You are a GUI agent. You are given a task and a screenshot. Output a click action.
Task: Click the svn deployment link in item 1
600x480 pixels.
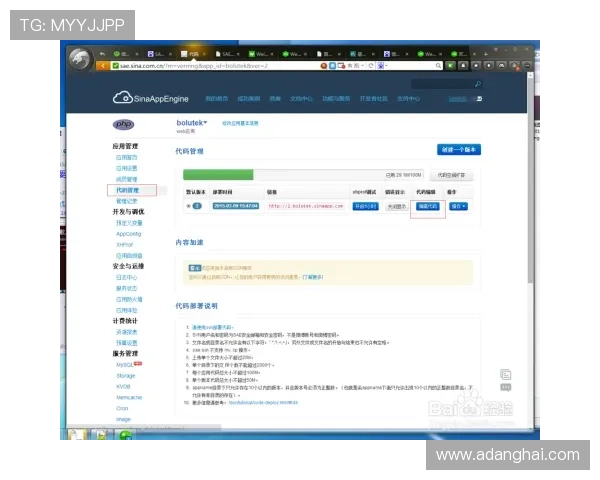coord(212,327)
